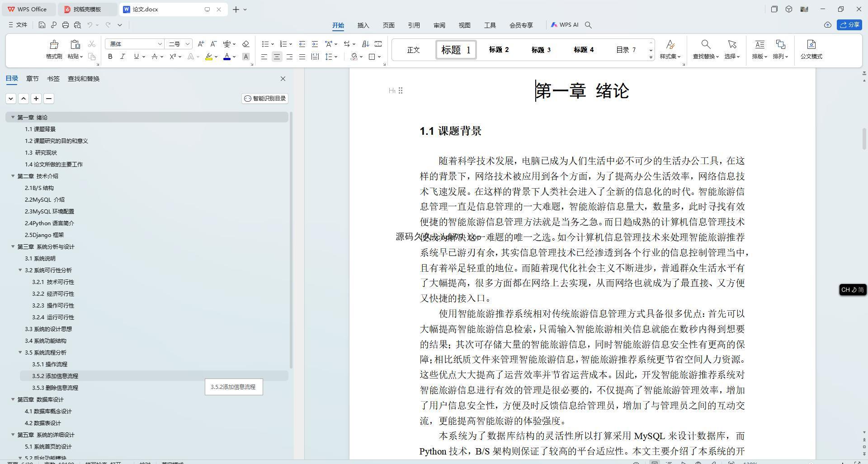This screenshot has width=868, height=464.
Task: Open the Page (页面) ribbon tab
Action: (389, 25)
